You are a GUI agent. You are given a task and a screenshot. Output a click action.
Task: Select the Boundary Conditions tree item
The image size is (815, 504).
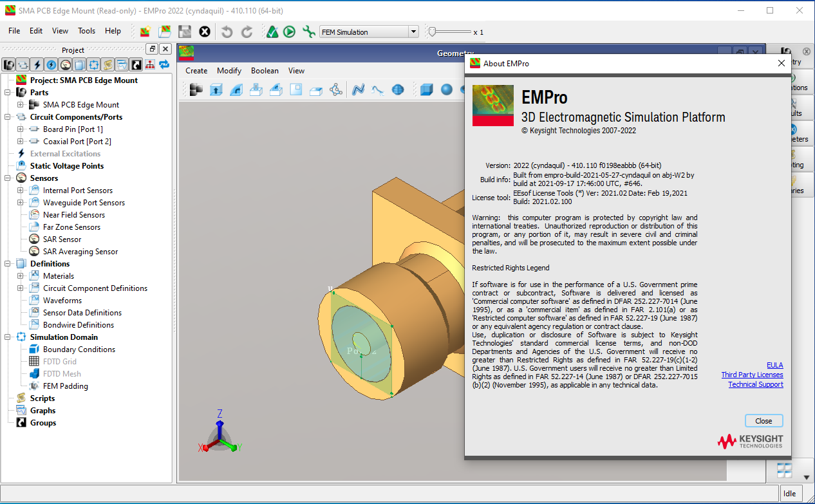pyautogui.click(x=79, y=350)
